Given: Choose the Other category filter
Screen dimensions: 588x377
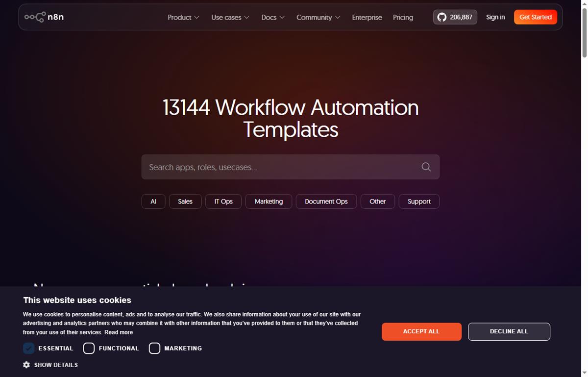Looking at the screenshot, I should [x=378, y=201].
